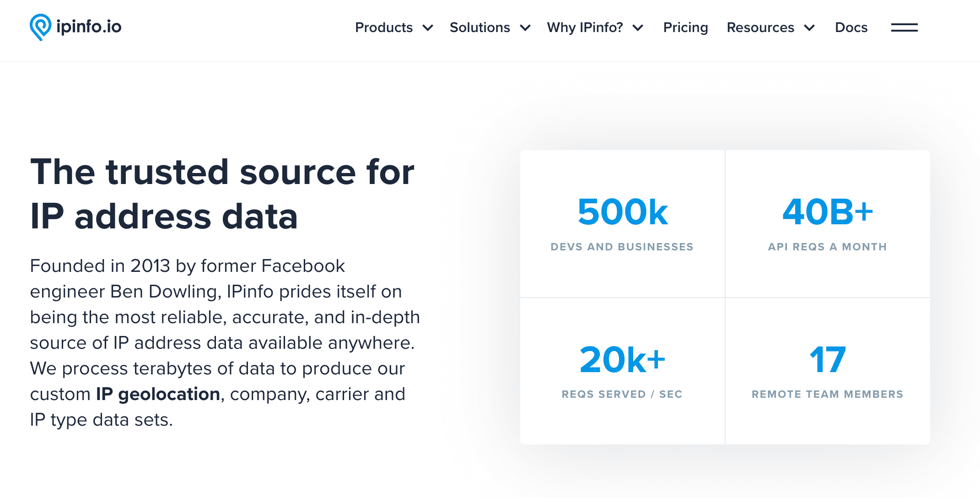This screenshot has width=980, height=498.
Task: Click the chevron next to Products
Action: (428, 28)
